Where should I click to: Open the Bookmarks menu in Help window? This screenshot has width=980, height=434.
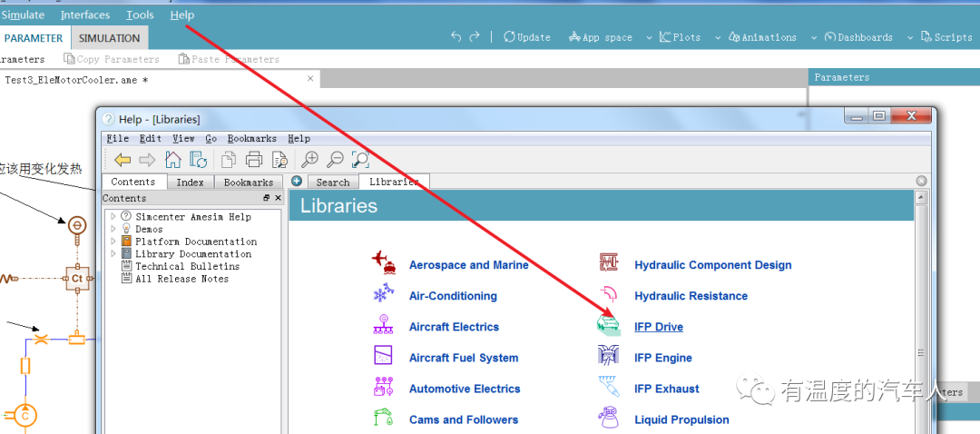point(252,138)
